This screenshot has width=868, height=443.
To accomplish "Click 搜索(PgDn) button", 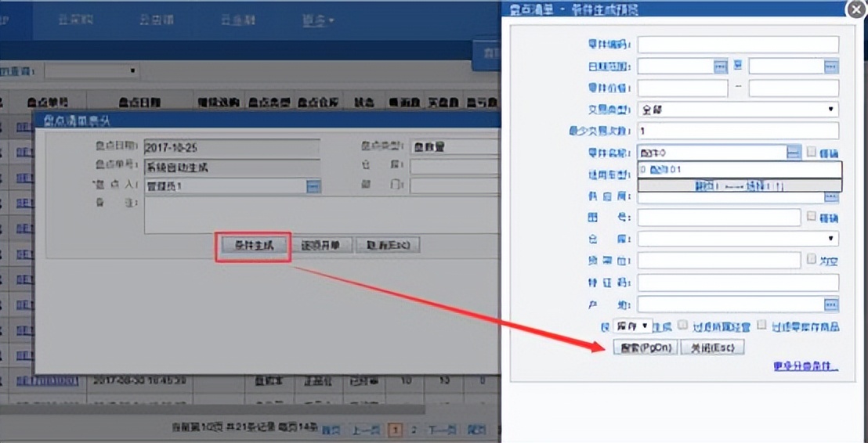I will click(646, 348).
